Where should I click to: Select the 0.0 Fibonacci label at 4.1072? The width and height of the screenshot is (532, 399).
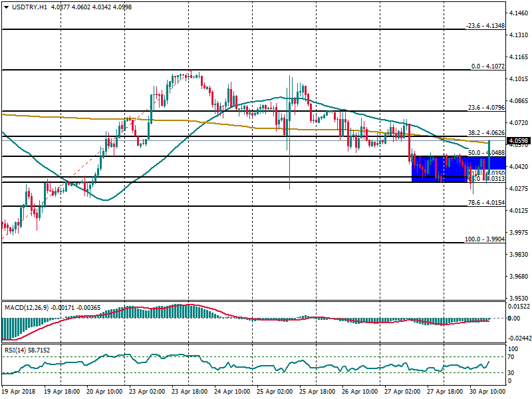click(488, 66)
